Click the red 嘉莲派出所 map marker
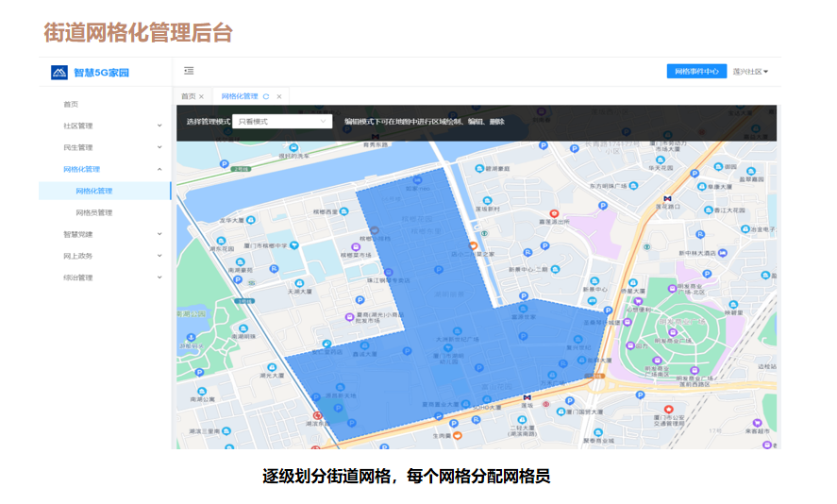 554,213
